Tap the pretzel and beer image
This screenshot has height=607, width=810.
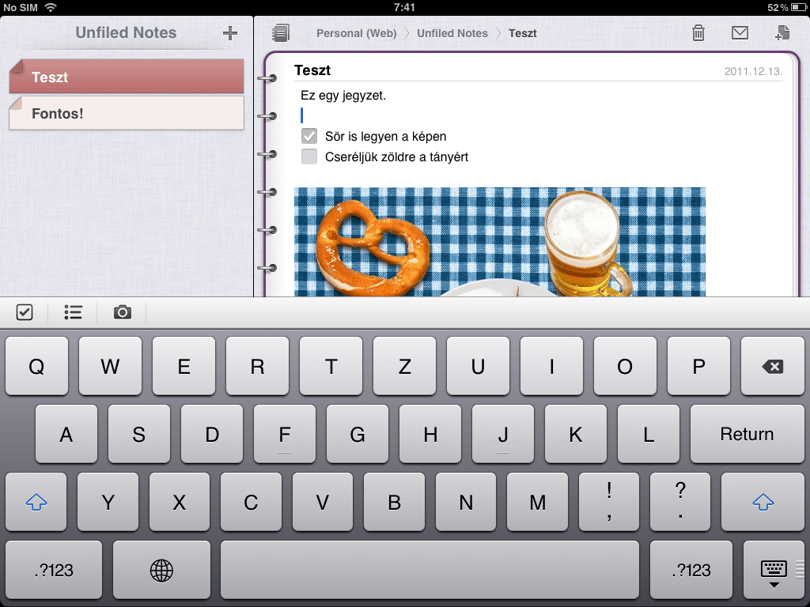[500, 242]
